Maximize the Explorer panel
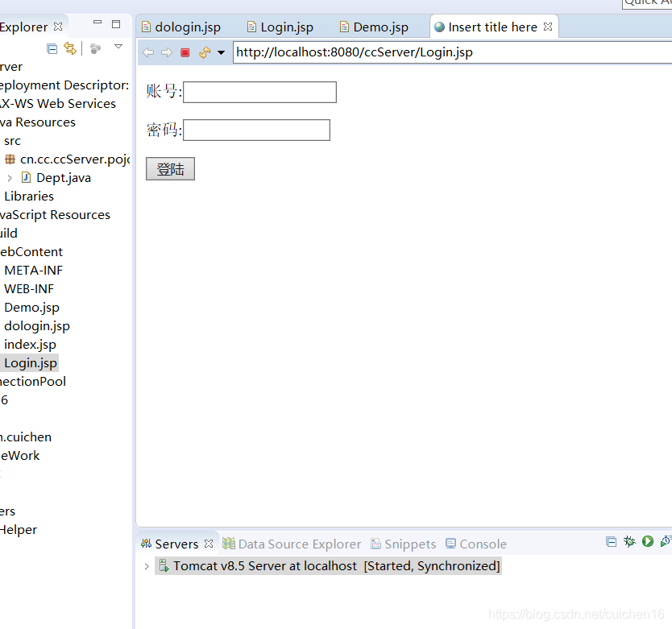 (x=116, y=24)
